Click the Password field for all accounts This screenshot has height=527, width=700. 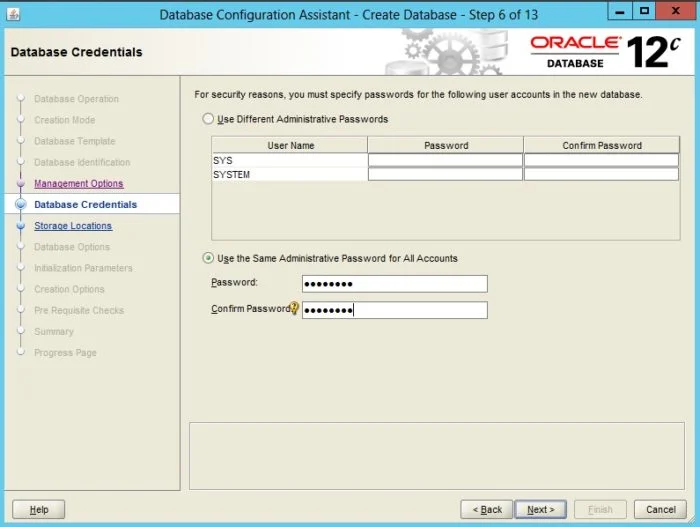[x=395, y=284]
